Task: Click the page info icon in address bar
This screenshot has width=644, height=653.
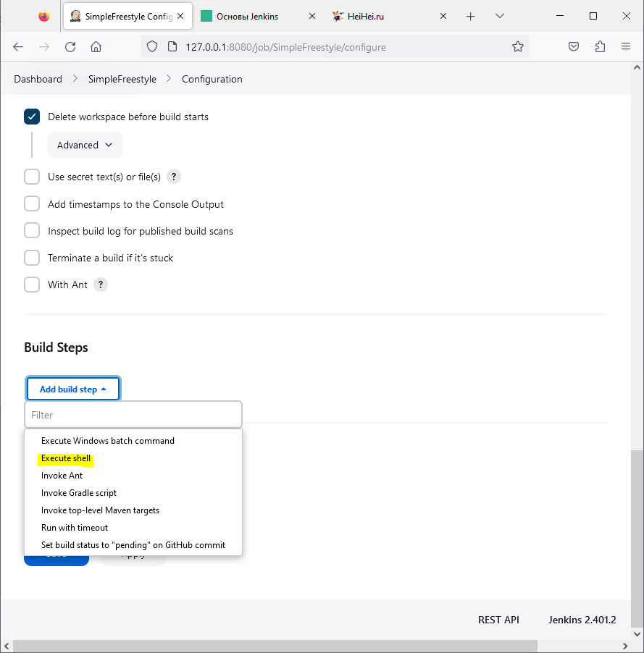Action: pos(172,46)
